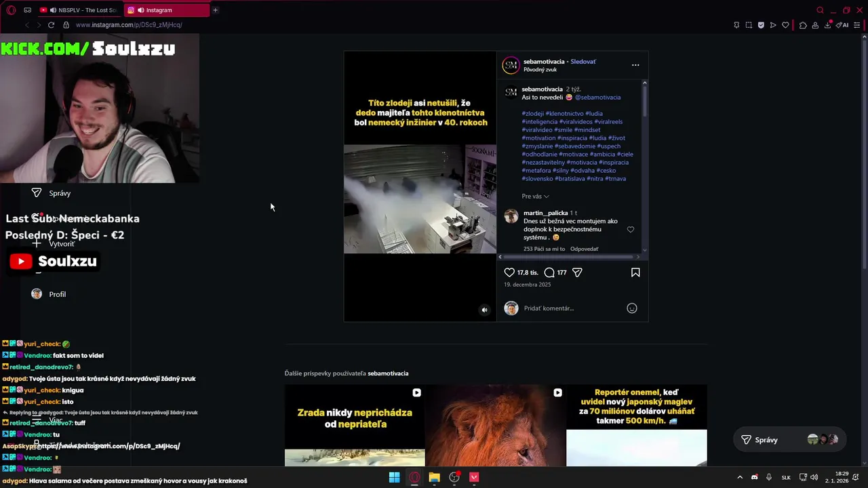The width and height of the screenshot is (868, 488).
Task: Go forward in browser history
Action: [39, 25]
